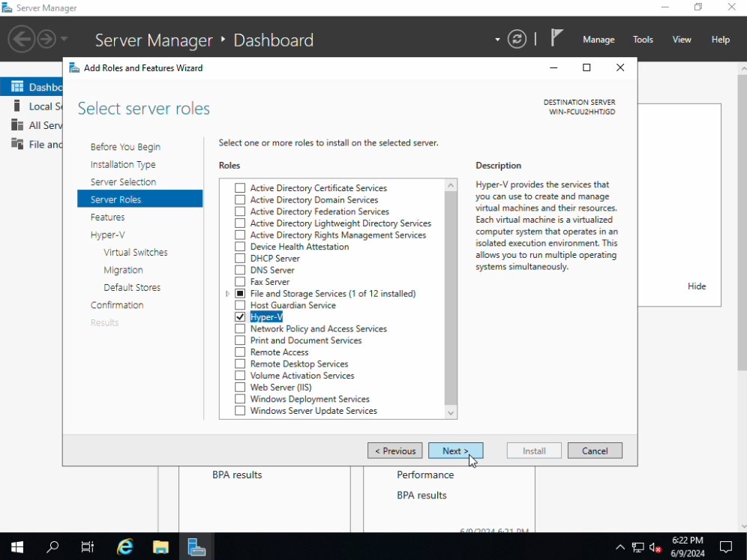
Task: Click the Server Manager refresh icon
Action: (517, 39)
